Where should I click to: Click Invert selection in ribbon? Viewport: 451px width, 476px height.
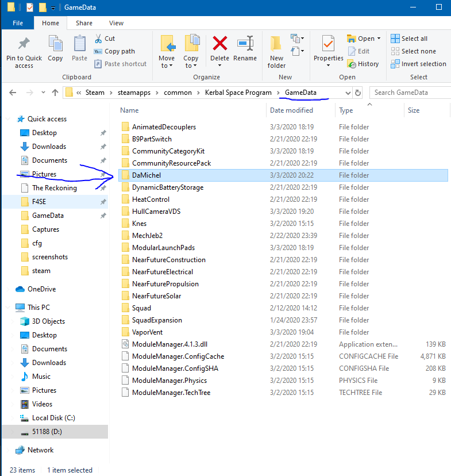pos(419,64)
